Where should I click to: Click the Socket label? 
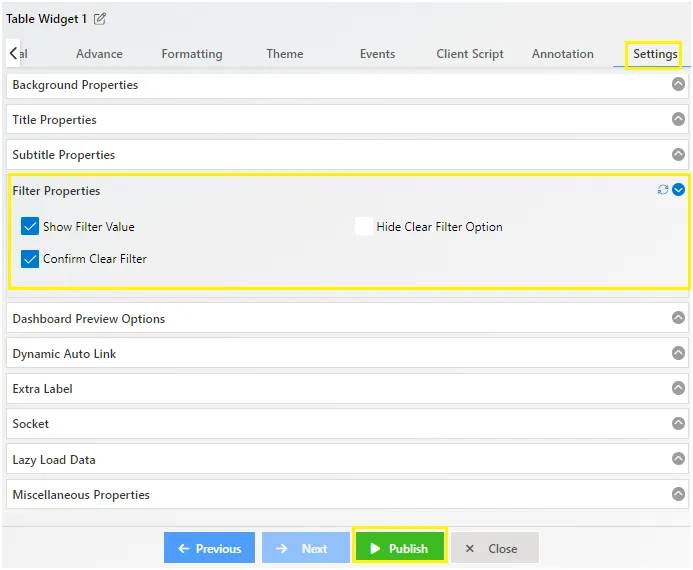coord(30,424)
